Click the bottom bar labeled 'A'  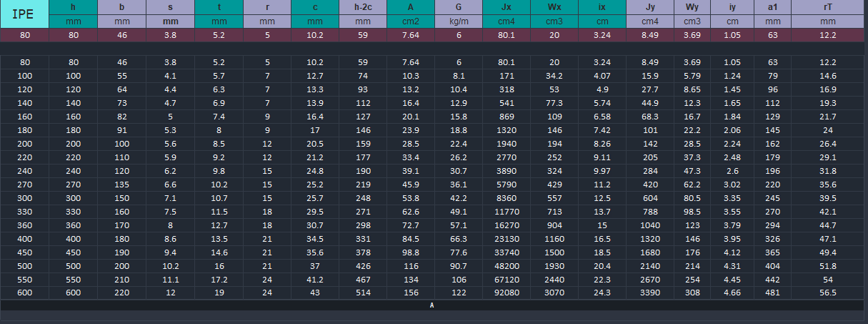(x=432, y=305)
